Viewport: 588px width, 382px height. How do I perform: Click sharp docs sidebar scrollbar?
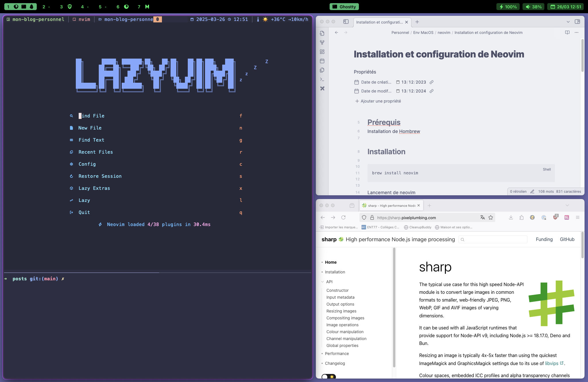pos(394,307)
